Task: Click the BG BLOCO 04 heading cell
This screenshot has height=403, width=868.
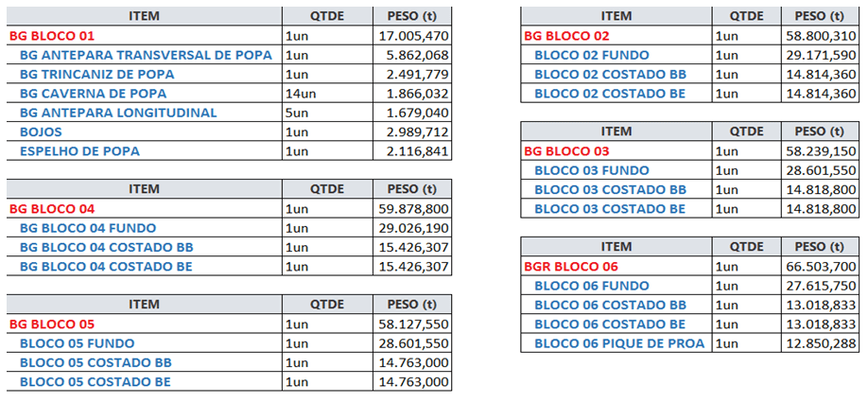Action: (x=144, y=209)
